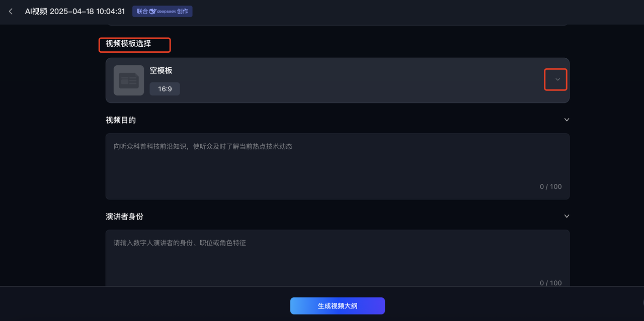Click the AI视频 2025-04-18 project title
The width and height of the screenshot is (644, 321).
(75, 11)
